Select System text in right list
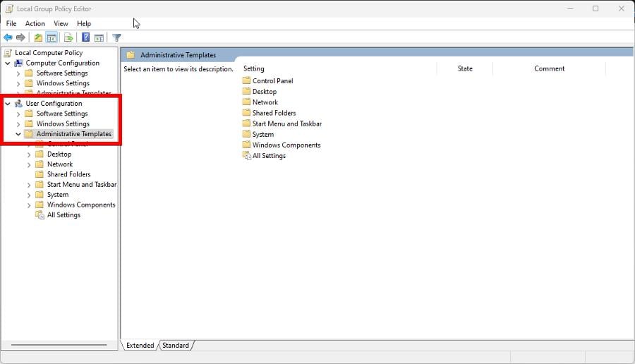Viewport: 635px width, 364px height. (263, 134)
